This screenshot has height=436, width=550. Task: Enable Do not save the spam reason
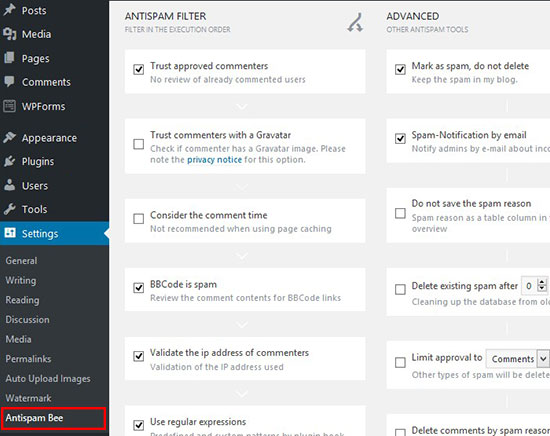[x=400, y=213]
